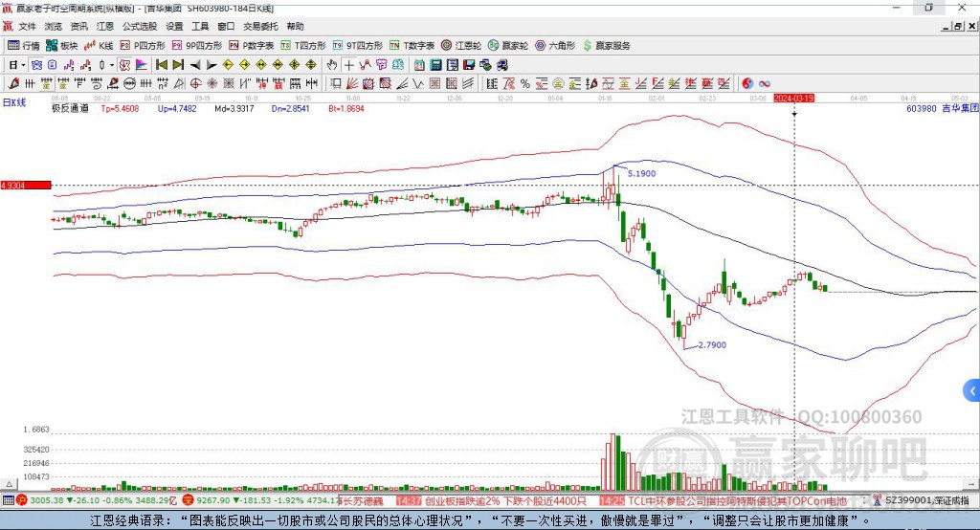Click the 603980 吉华集团 stock label
980x530 pixels.
942,109
